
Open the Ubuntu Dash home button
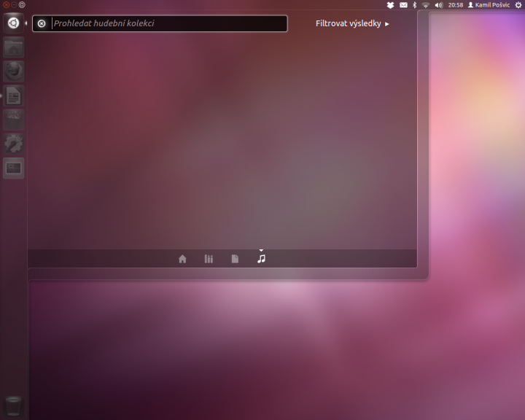point(13,23)
